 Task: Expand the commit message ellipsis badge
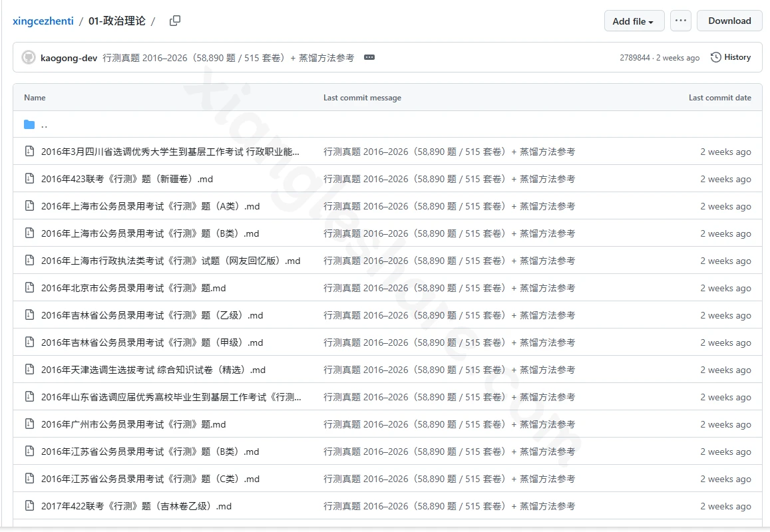(369, 57)
